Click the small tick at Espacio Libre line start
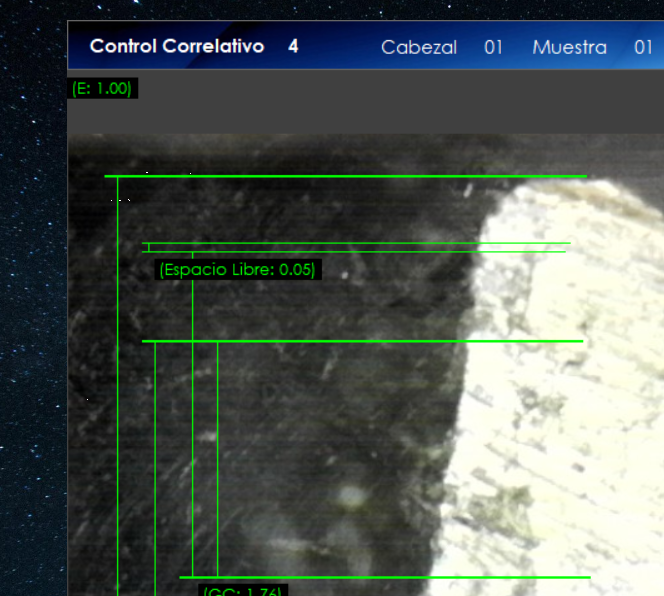This screenshot has width=664, height=596. (149, 246)
